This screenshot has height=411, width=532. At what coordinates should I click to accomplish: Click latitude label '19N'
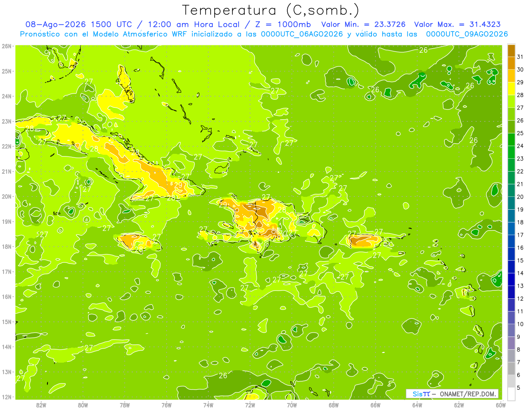[7, 222]
